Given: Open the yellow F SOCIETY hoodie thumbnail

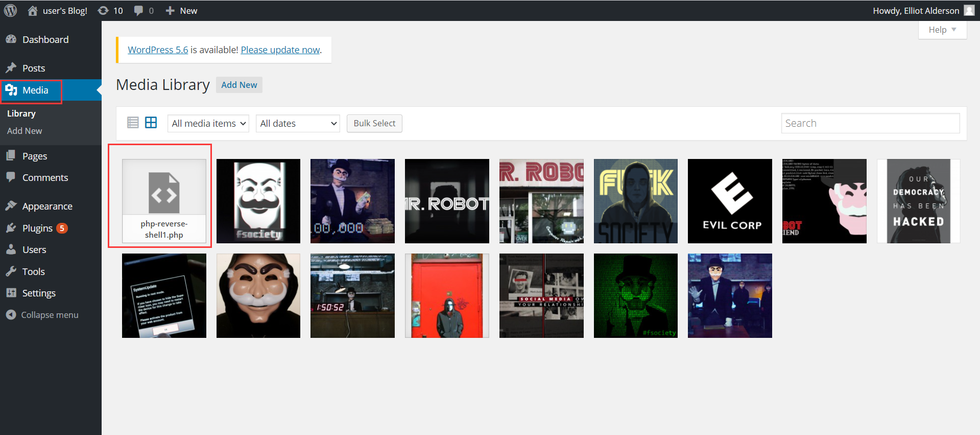Looking at the screenshot, I should click(x=636, y=201).
